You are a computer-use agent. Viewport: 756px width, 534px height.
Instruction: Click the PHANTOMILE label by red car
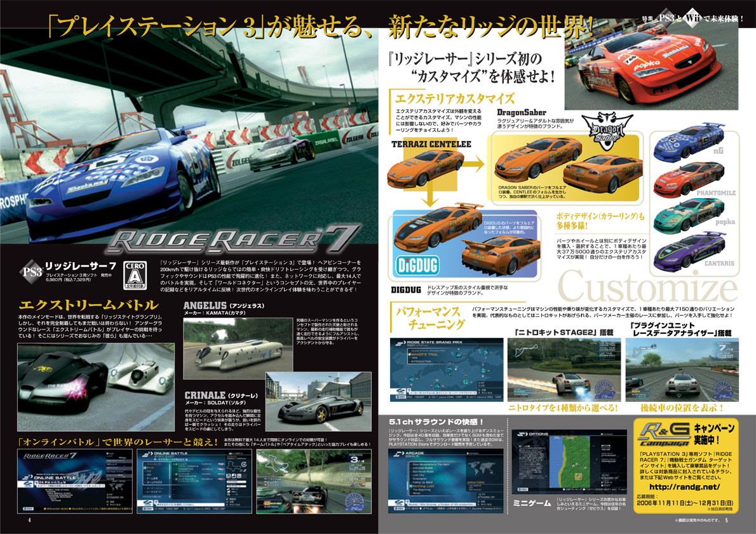click(716, 193)
